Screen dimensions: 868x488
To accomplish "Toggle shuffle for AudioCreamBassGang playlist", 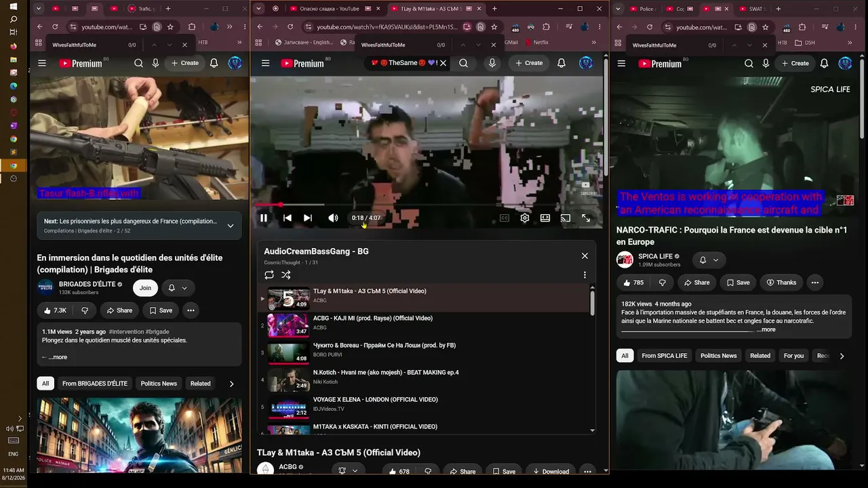I will click(x=286, y=274).
